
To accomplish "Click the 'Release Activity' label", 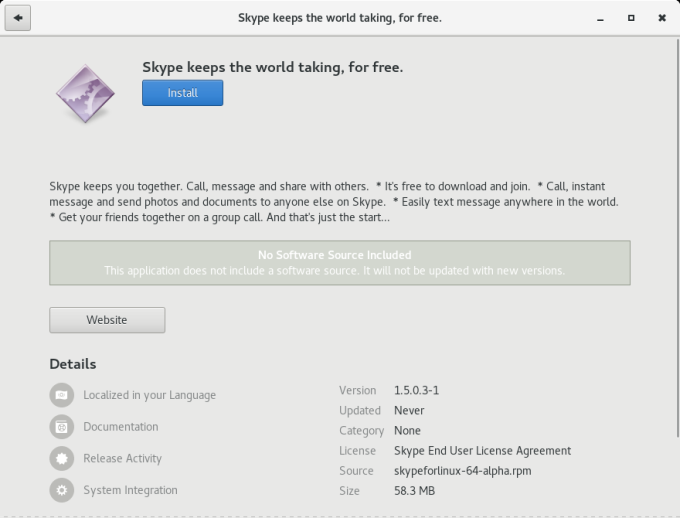I will [122, 459].
